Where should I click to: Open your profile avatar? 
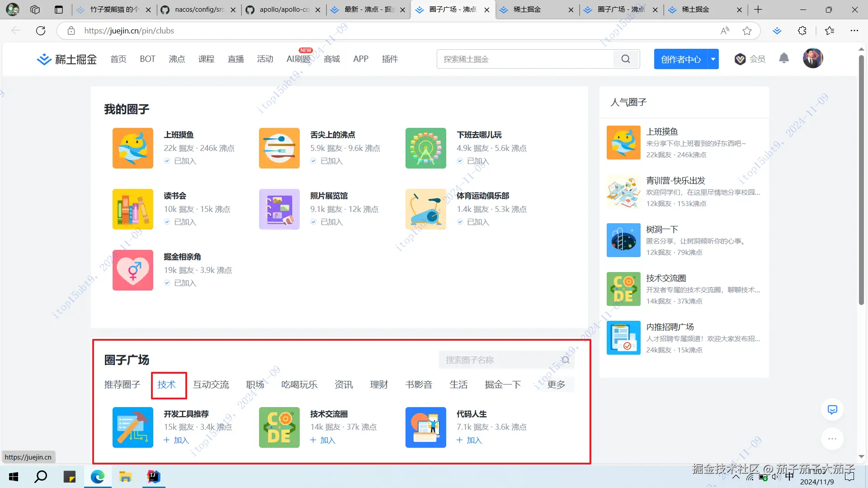(x=812, y=58)
